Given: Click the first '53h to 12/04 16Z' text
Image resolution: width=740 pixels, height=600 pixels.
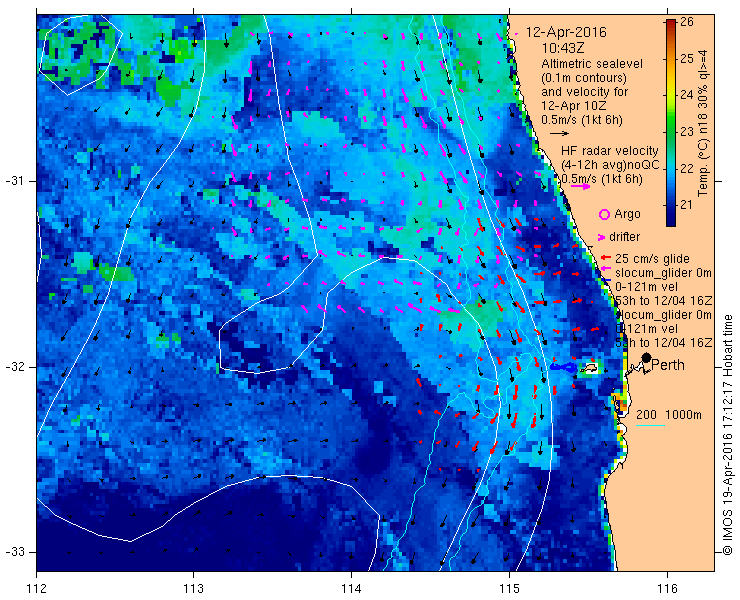Looking at the screenshot, I should 664,301.
